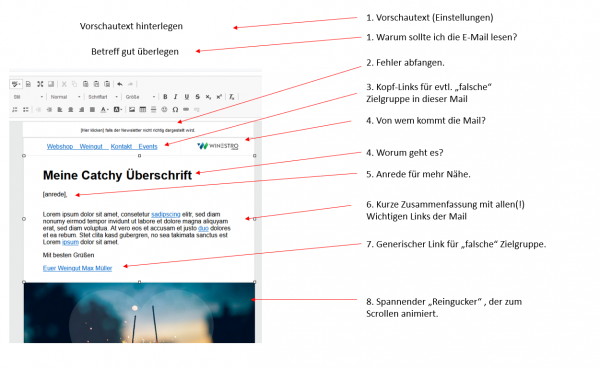Image resolution: width=600 pixels, height=368 pixels.
Task: Click the Winestro logo image
Action: [218, 146]
